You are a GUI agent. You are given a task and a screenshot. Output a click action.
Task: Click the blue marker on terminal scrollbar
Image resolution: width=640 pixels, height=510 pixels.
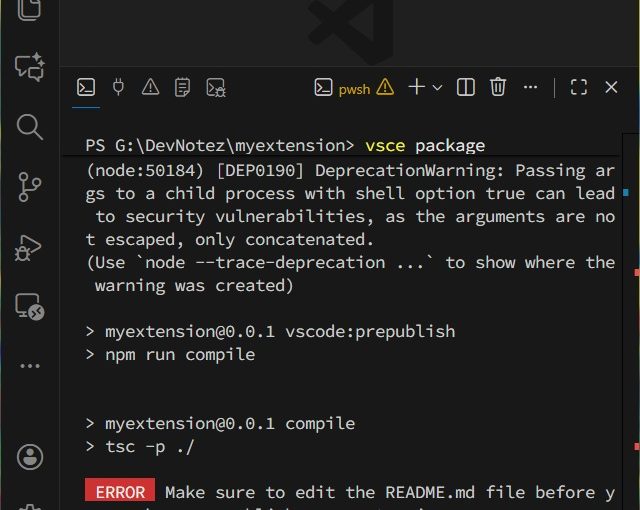pos(626,192)
